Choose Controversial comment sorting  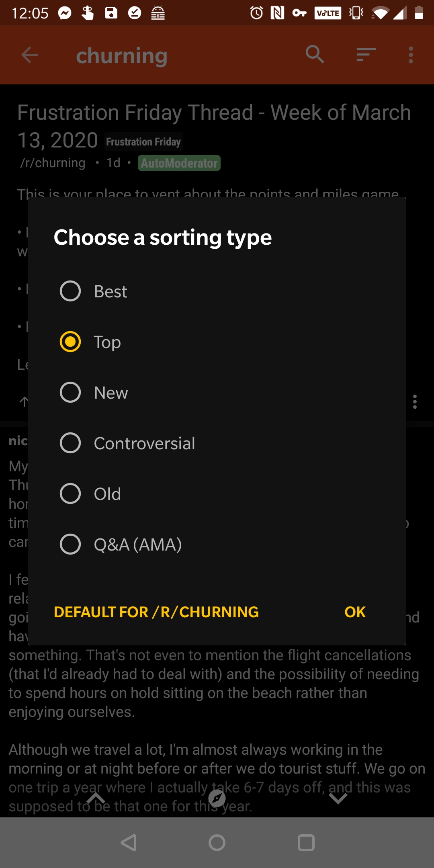tap(70, 443)
